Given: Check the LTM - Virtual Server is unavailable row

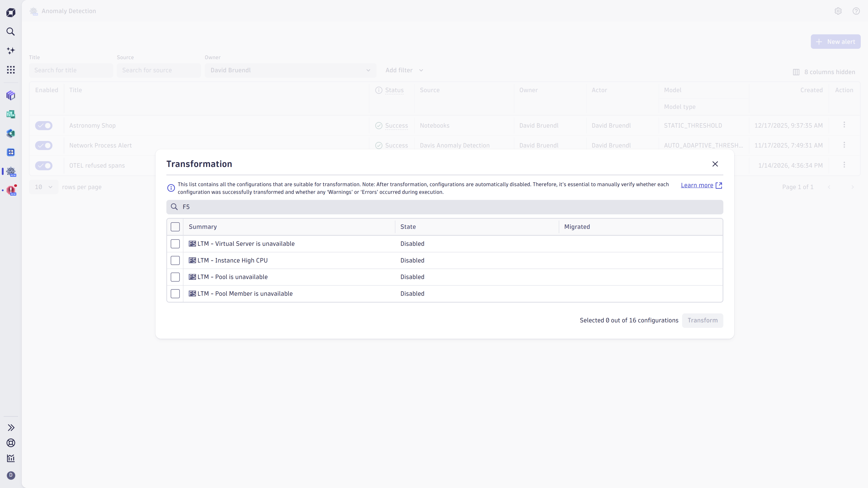Looking at the screenshot, I should (x=175, y=244).
